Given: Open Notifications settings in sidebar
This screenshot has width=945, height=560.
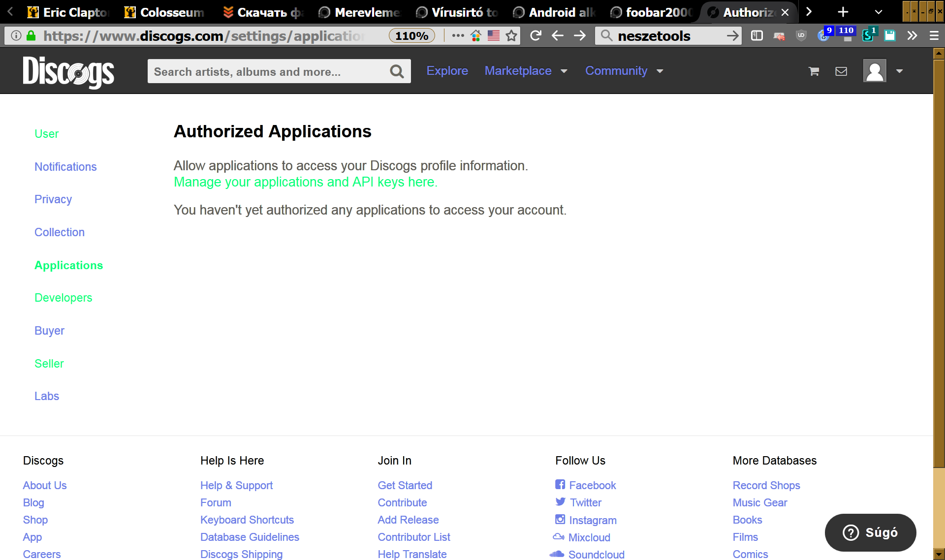Looking at the screenshot, I should click(x=65, y=167).
